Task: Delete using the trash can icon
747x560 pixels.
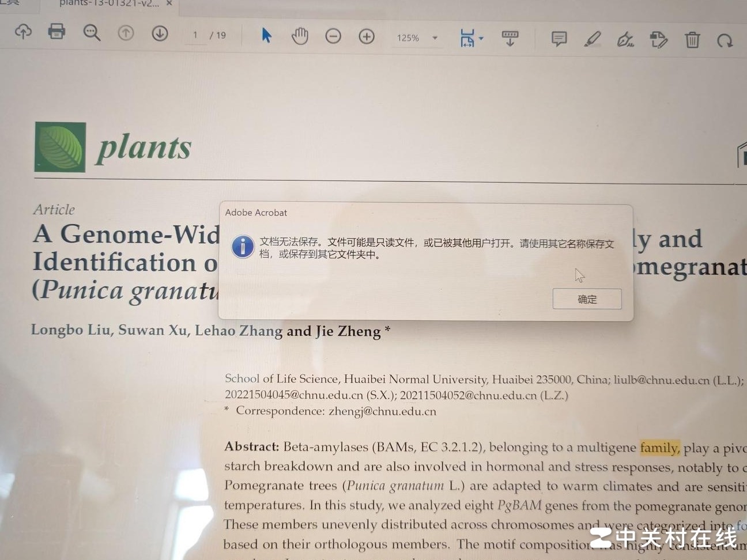Action: (692, 40)
